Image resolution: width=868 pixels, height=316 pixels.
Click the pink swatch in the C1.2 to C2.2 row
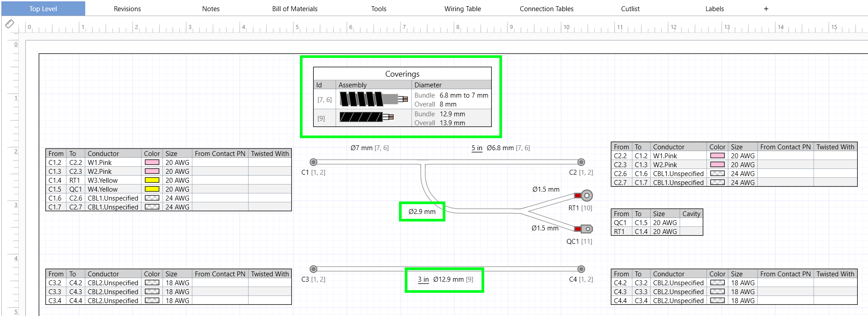pyautogui.click(x=152, y=163)
